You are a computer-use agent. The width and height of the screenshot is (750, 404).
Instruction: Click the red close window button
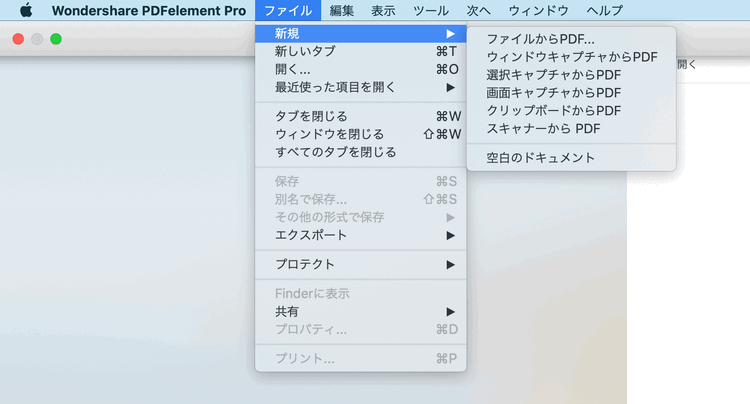18,39
